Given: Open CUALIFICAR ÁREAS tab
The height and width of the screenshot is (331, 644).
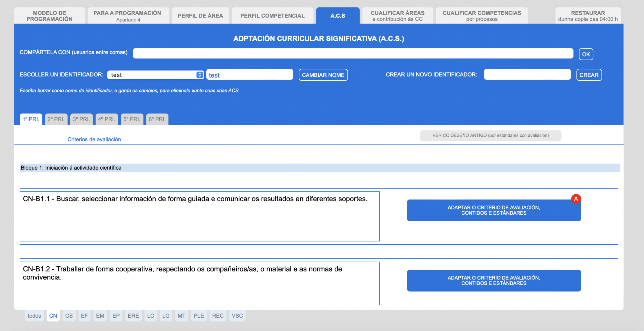Looking at the screenshot, I should pos(397,16).
